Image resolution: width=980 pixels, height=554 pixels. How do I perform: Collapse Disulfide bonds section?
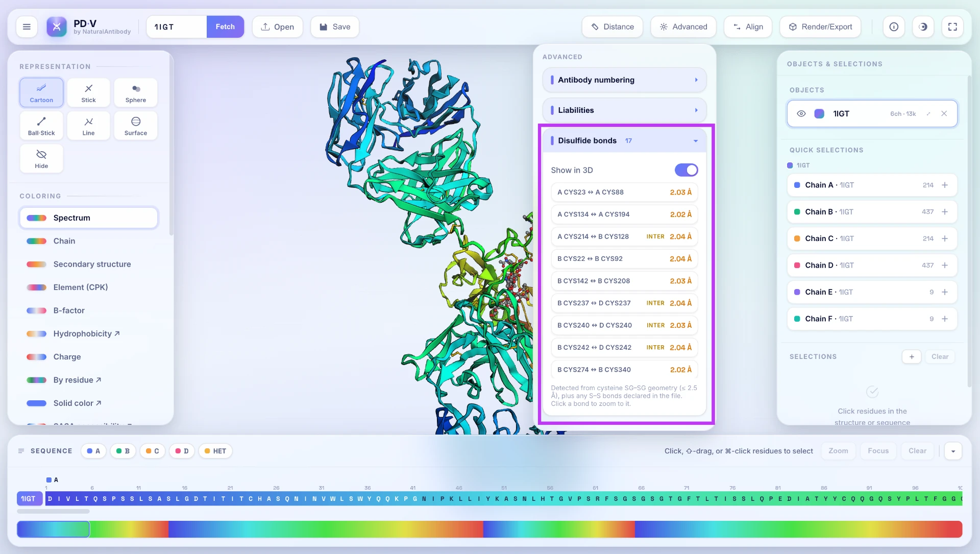624,140
